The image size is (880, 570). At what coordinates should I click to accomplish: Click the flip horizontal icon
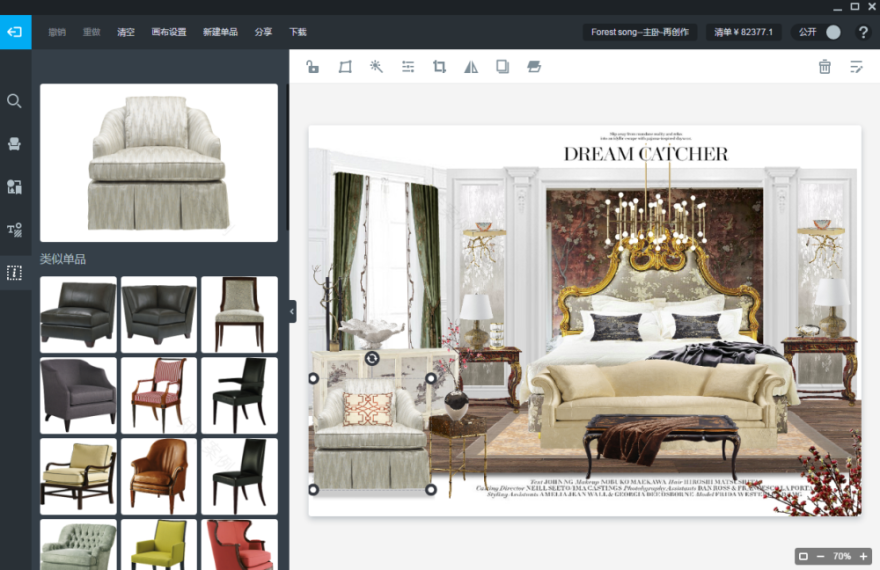point(471,67)
